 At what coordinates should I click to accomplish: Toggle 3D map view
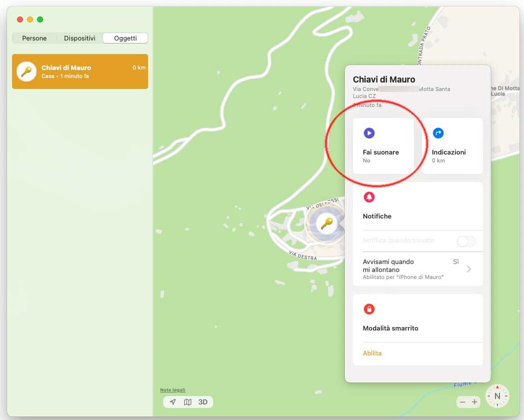tap(203, 402)
